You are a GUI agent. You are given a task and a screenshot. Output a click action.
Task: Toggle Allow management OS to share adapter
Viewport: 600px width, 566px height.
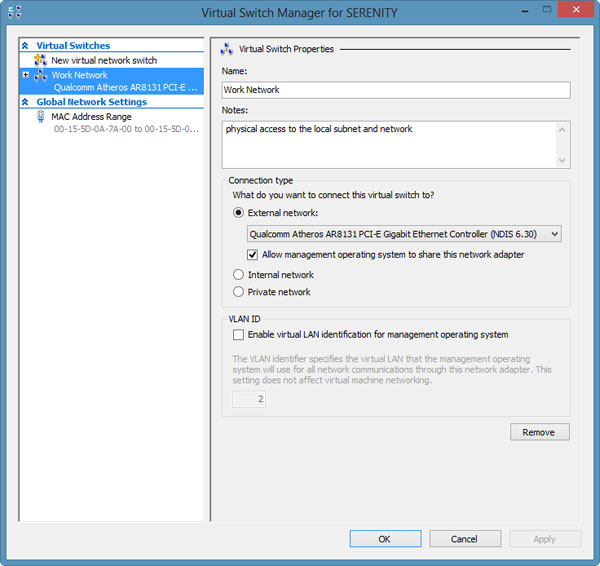tap(254, 255)
